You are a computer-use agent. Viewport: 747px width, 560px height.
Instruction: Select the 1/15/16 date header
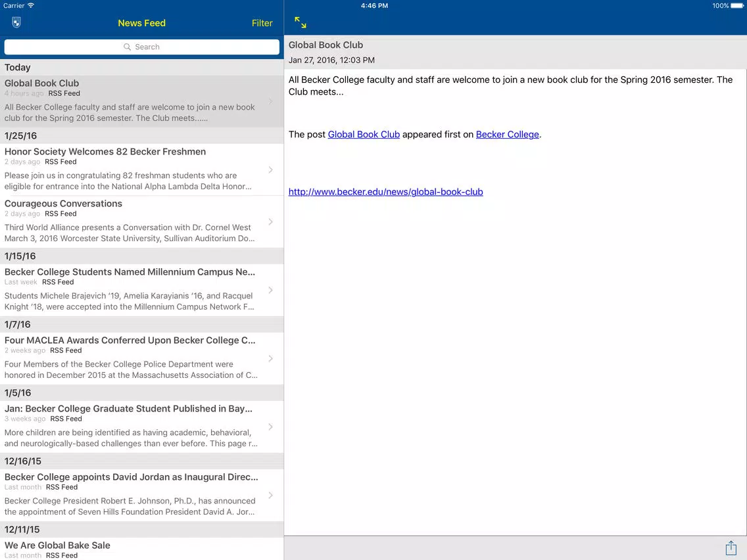[141, 256]
